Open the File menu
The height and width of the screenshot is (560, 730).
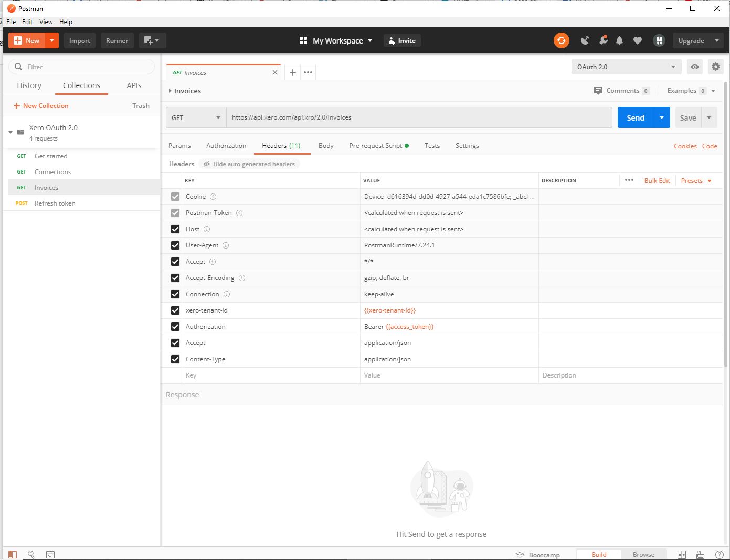pos(11,22)
